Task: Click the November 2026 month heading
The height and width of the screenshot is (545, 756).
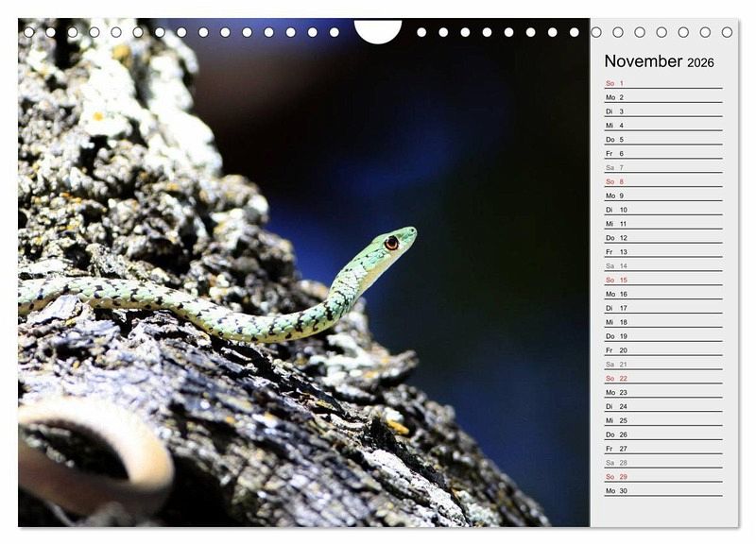Action: click(659, 61)
